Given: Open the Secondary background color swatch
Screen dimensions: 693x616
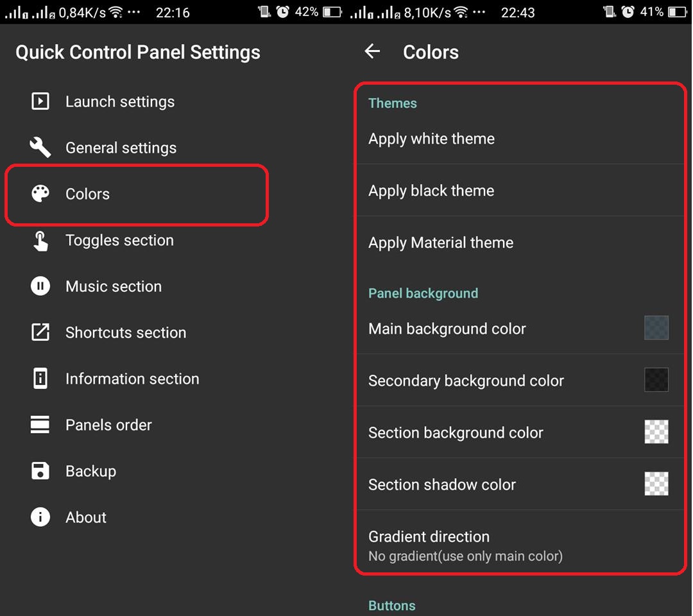Looking at the screenshot, I should pos(656,380).
